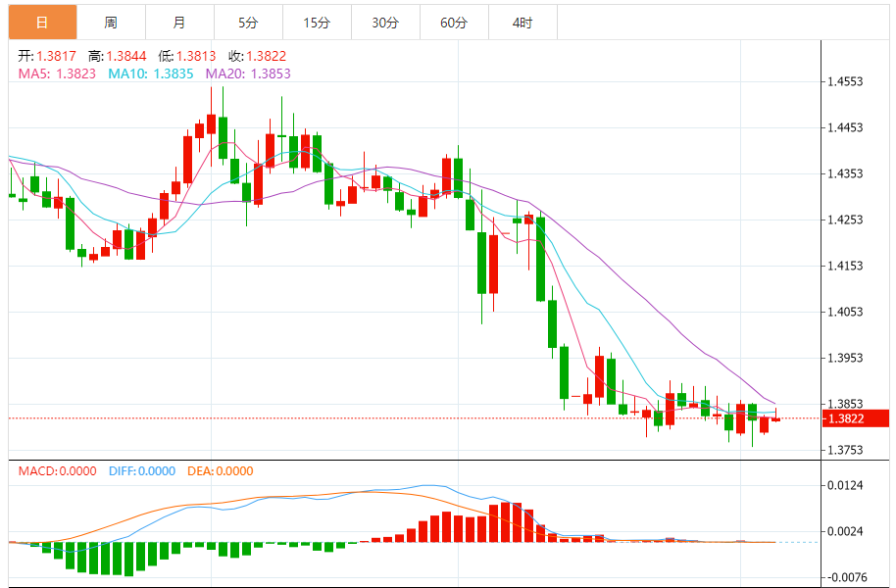Click the low price 低:1.3813

click(x=187, y=56)
